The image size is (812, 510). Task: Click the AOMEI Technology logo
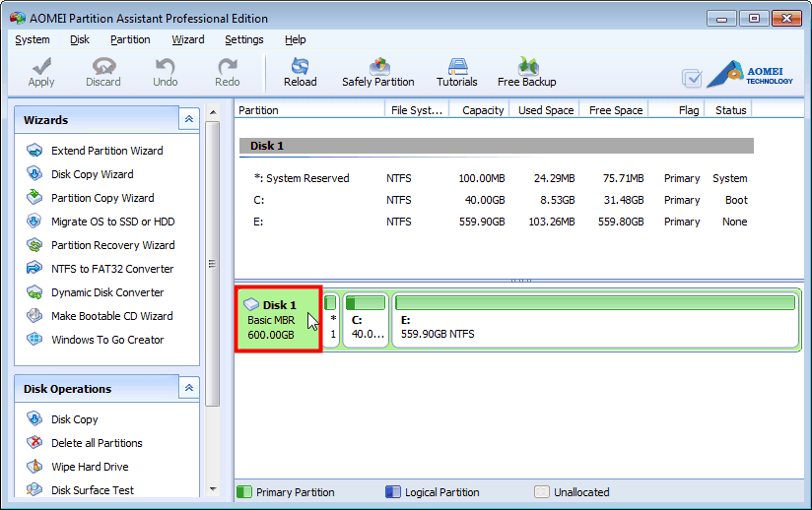(x=749, y=74)
